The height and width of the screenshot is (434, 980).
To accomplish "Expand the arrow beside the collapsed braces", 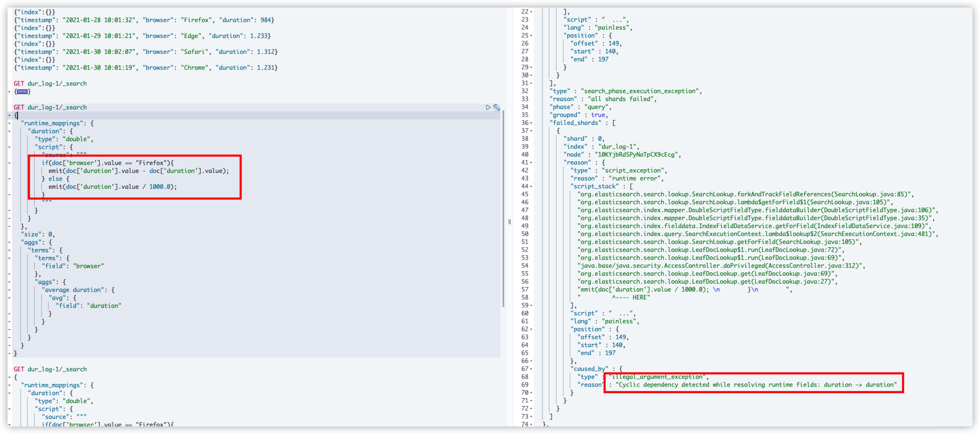I will (10, 92).
